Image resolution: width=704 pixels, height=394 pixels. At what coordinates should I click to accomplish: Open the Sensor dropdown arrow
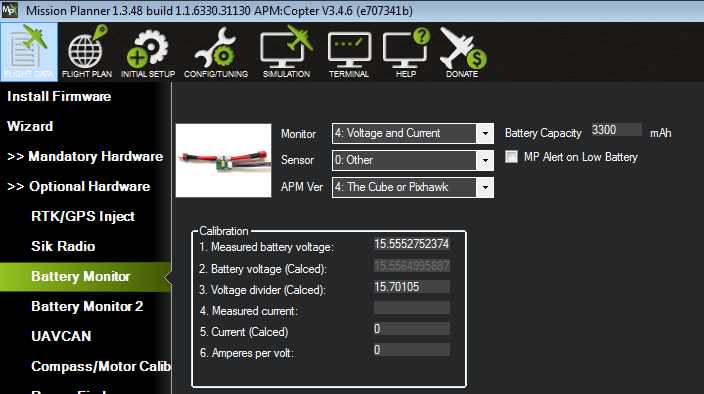click(x=485, y=160)
